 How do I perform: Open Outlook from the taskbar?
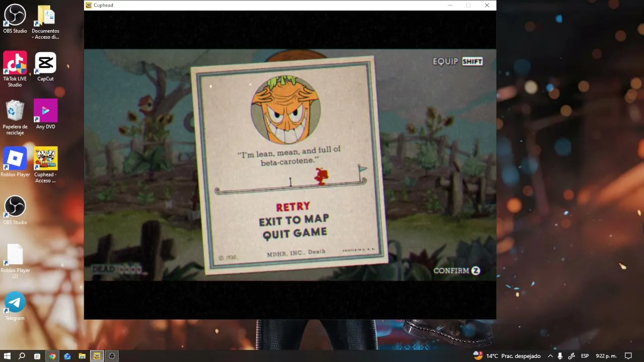tap(67, 356)
